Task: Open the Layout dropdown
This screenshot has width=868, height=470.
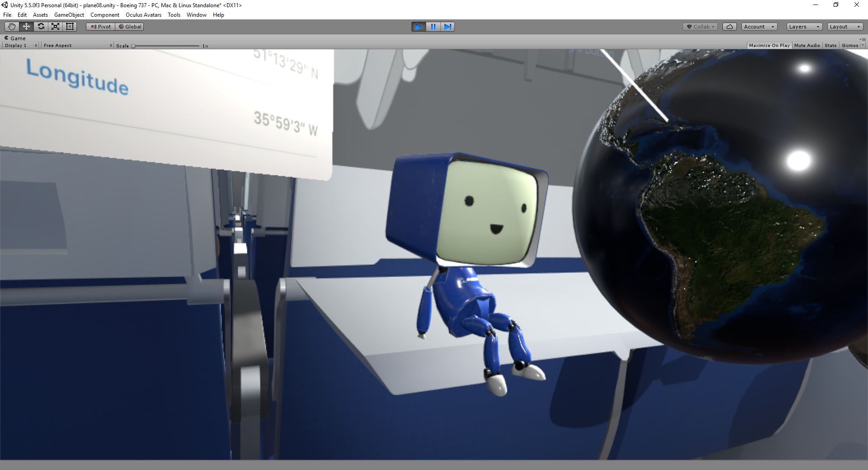Action: coord(845,27)
